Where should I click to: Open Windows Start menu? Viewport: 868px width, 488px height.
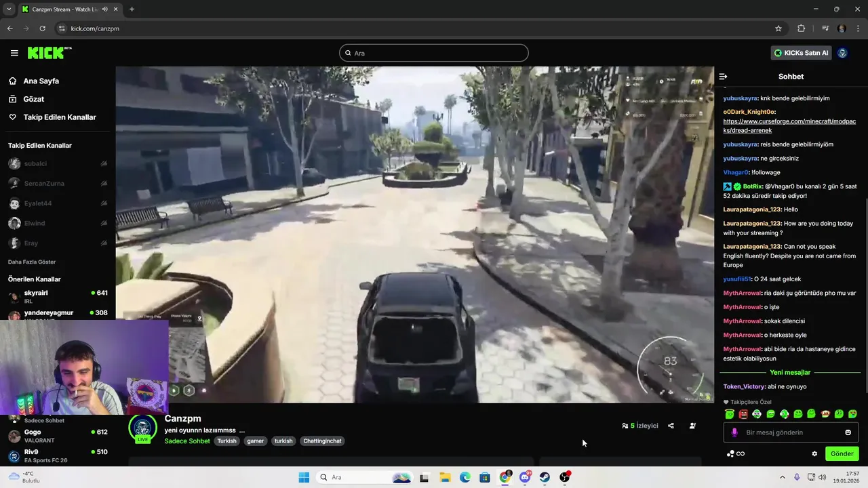coord(304,477)
